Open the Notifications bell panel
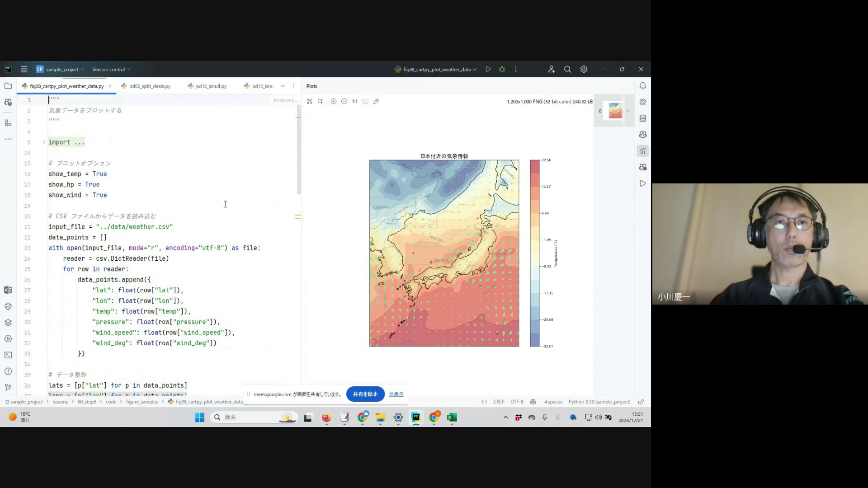The width and height of the screenshot is (868, 488). coord(642,86)
